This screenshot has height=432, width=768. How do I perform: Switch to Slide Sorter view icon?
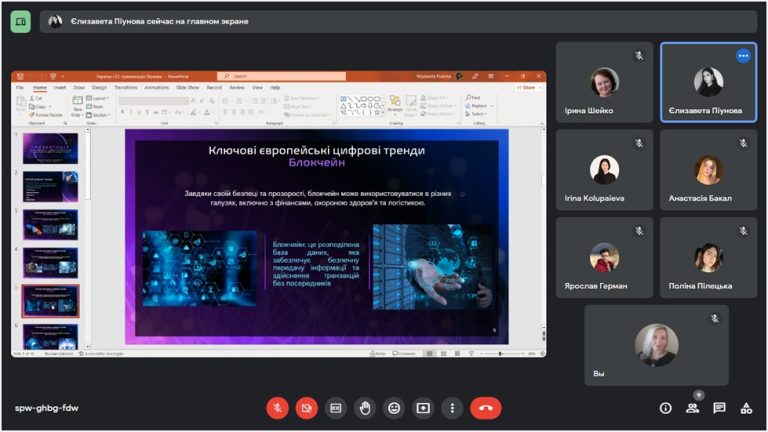[443, 354]
